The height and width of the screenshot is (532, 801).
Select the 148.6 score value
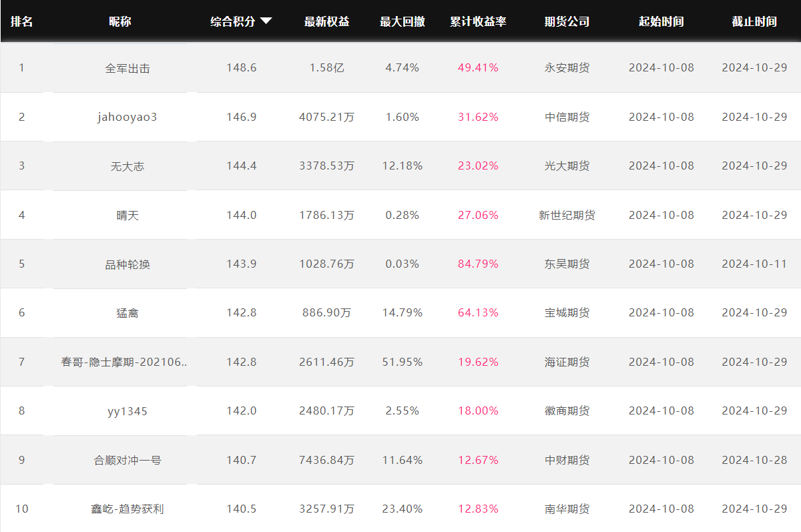[x=242, y=68]
